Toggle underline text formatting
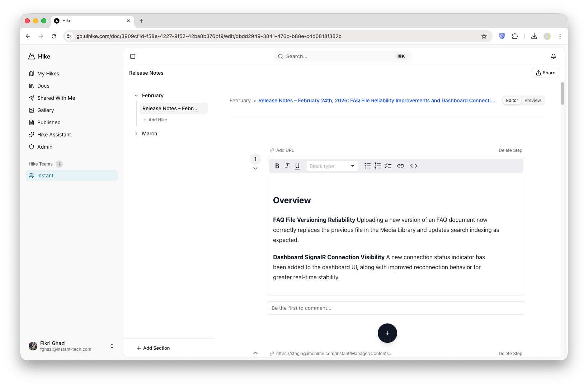 click(297, 166)
